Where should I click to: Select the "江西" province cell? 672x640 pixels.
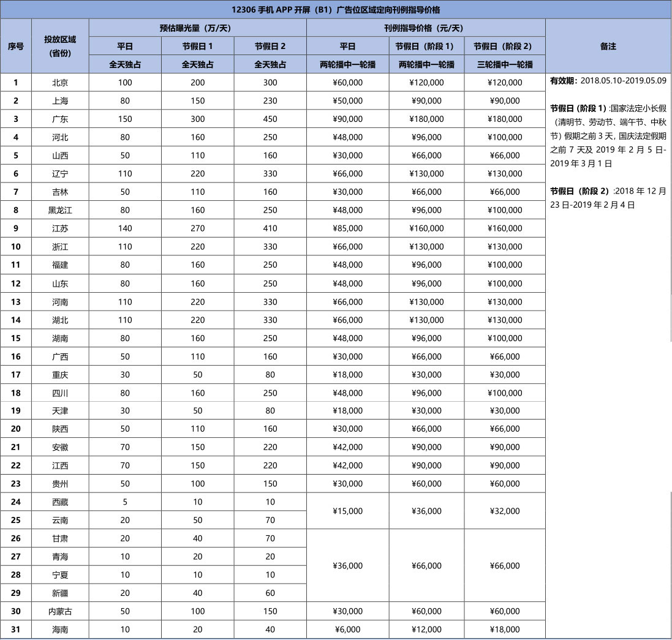pyautogui.click(x=60, y=465)
